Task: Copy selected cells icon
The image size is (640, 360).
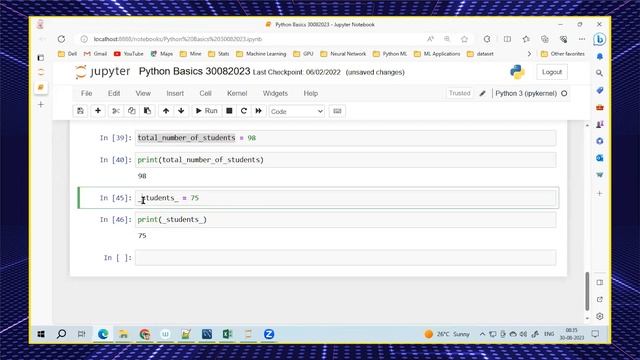Action: (x=131, y=111)
